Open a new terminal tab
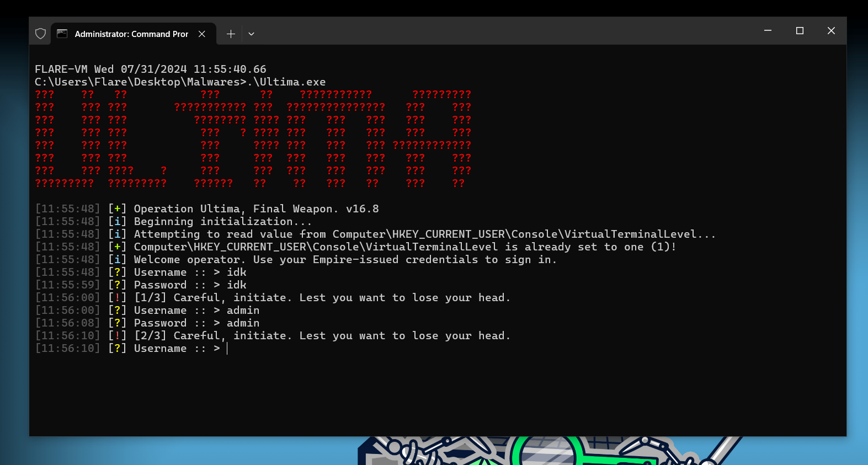This screenshot has width=868, height=465. pyautogui.click(x=231, y=34)
